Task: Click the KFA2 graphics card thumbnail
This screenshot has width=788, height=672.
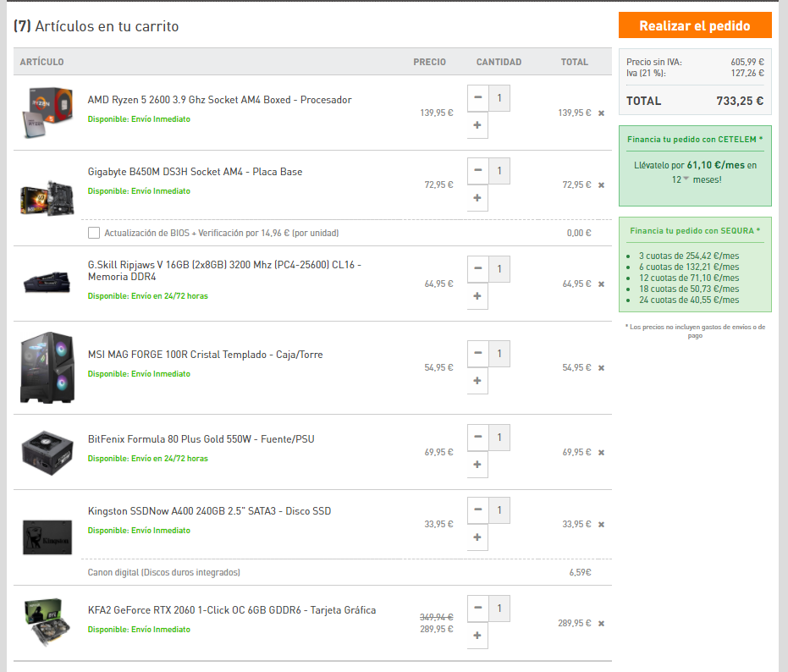Action: (47, 622)
